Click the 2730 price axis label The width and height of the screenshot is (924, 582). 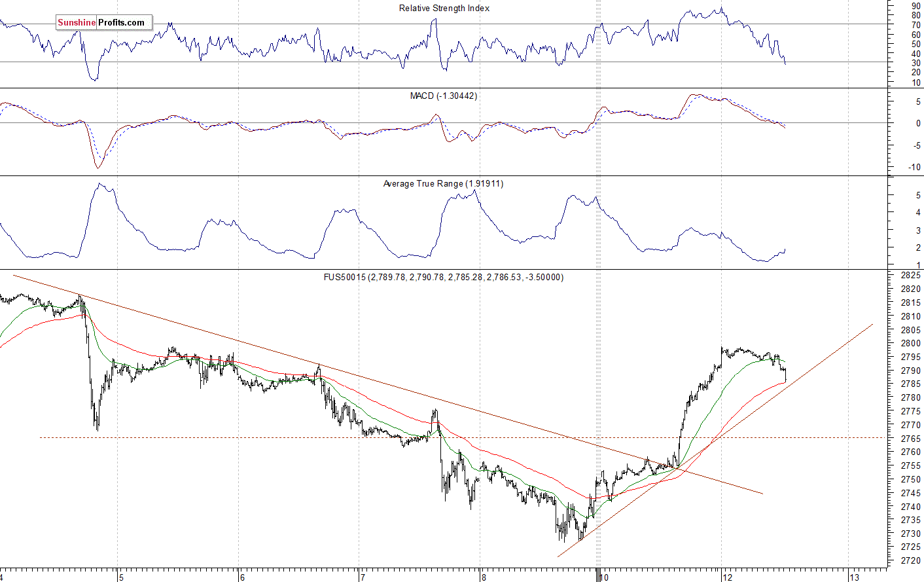(910, 534)
